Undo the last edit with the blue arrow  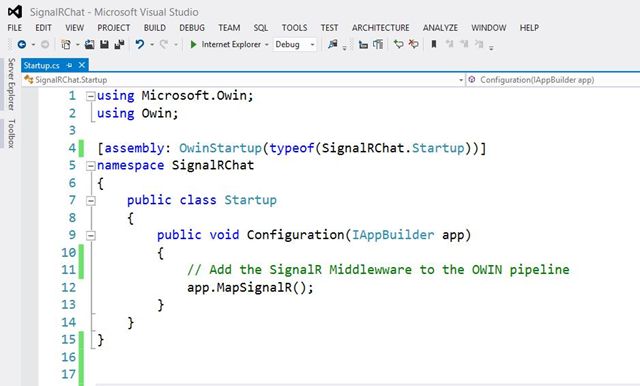pos(140,44)
